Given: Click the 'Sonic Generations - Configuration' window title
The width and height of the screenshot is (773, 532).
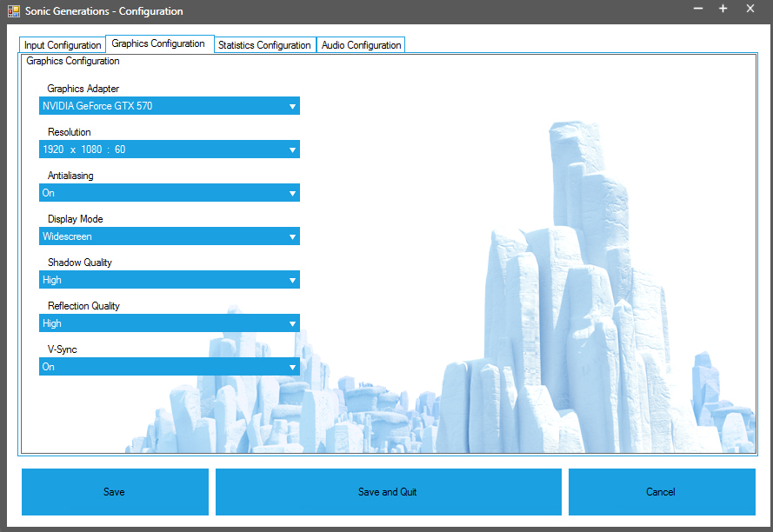Looking at the screenshot, I should click(x=104, y=10).
